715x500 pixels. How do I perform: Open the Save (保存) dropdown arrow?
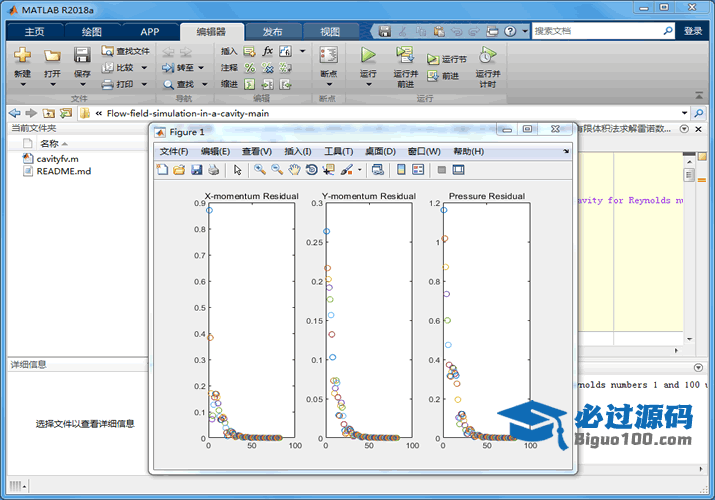pos(82,85)
